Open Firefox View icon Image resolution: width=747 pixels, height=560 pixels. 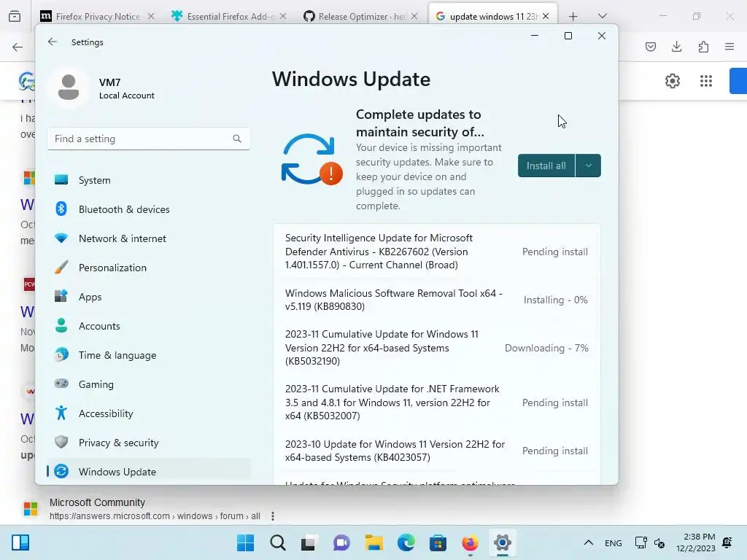15,16
